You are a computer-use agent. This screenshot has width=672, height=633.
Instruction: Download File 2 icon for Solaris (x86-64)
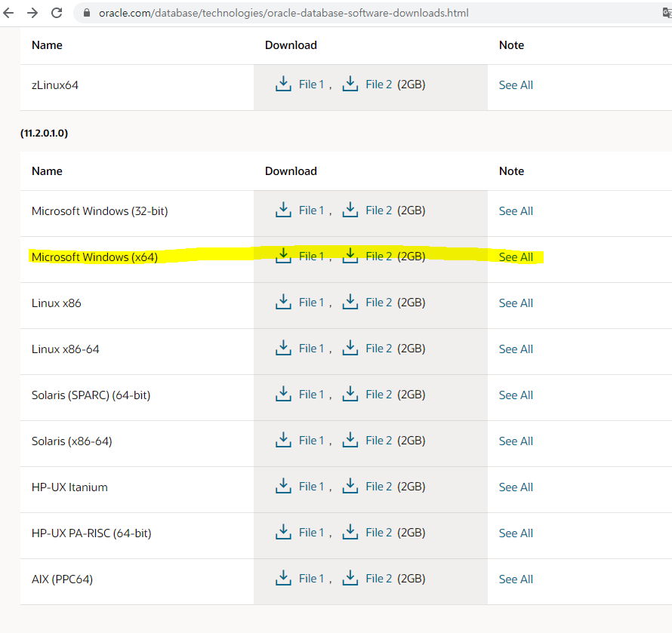click(x=350, y=441)
